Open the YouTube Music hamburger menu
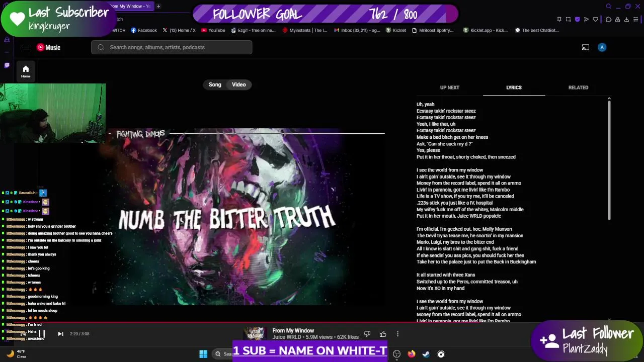The image size is (644, 362). pos(26,47)
